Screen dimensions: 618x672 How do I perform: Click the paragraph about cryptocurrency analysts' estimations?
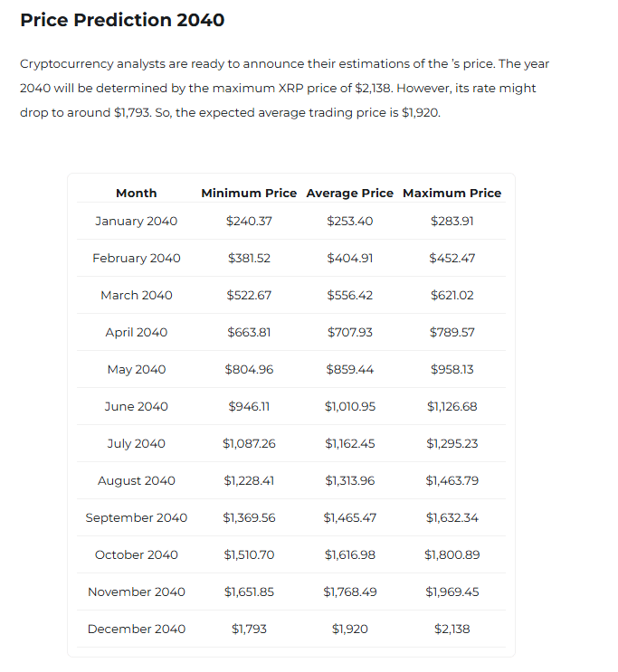(x=284, y=89)
